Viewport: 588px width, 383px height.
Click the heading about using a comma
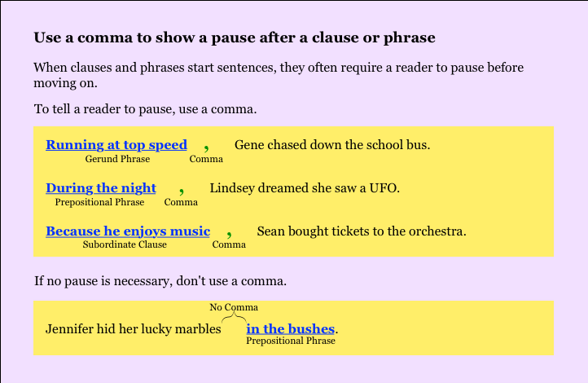[235, 37]
